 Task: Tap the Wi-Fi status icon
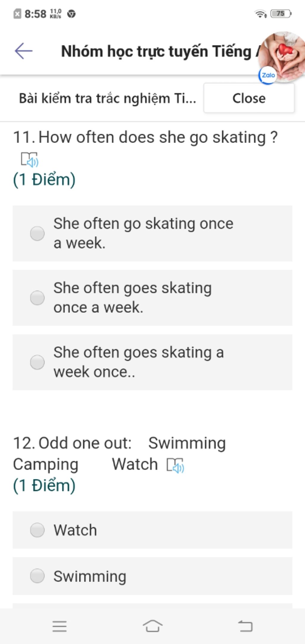(260, 14)
